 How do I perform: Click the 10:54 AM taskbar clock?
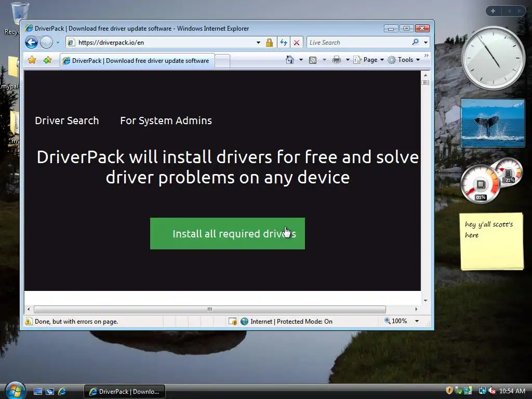[512, 391]
